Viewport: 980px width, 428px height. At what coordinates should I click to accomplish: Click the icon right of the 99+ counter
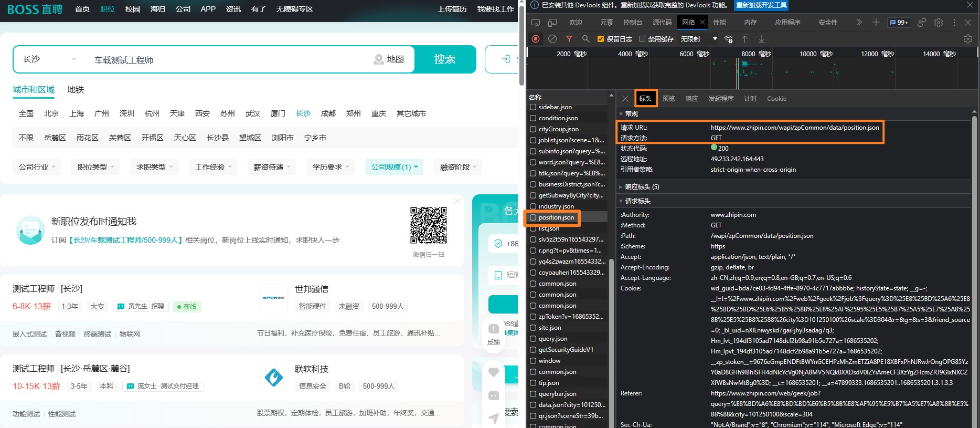coord(922,23)
